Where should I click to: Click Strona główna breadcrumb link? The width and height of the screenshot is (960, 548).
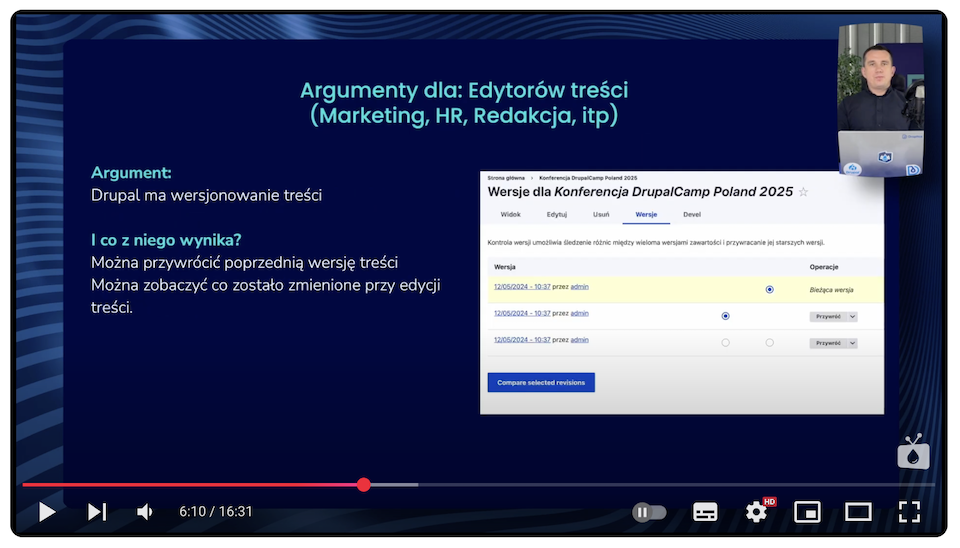(x=506, y=178)
